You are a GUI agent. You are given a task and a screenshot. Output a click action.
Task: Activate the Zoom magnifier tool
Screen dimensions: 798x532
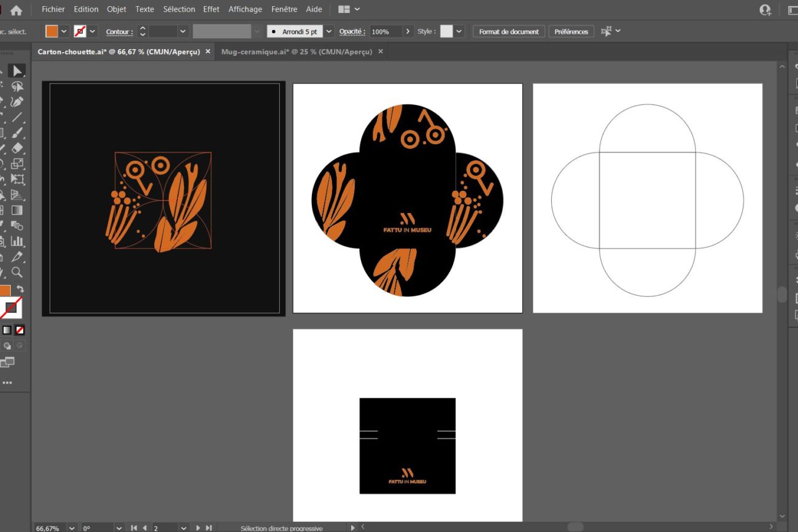[17, 272]
